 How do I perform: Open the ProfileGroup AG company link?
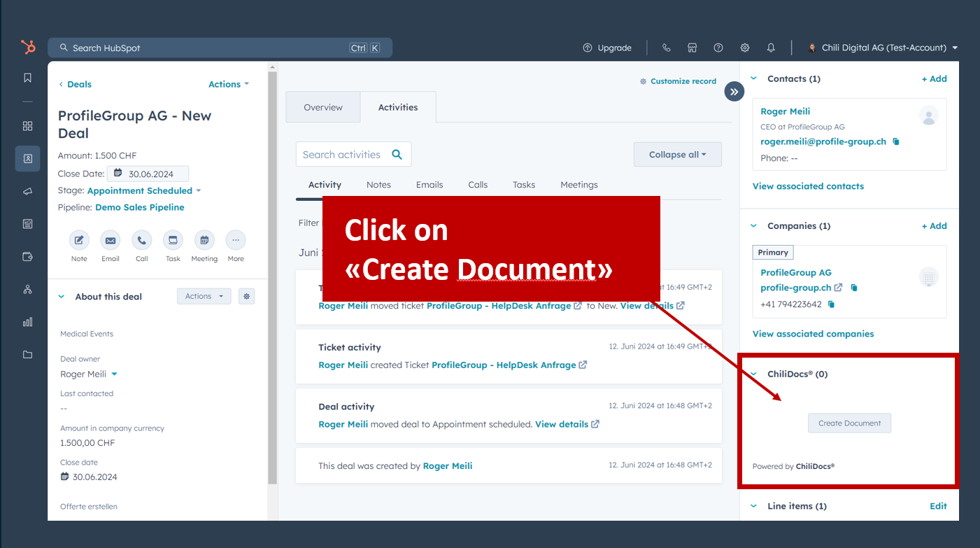796,272
